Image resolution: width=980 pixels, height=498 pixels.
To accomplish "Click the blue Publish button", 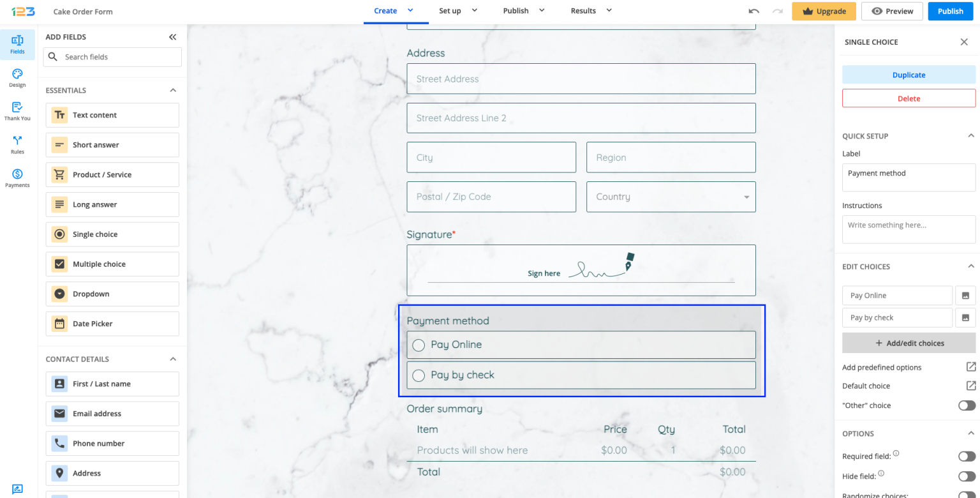I will click(x=951, y=11).
